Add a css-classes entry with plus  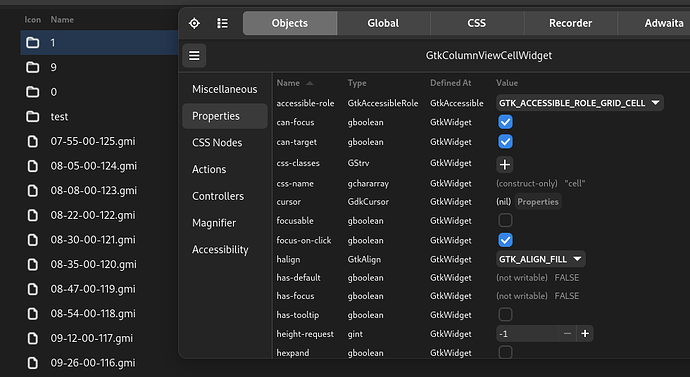[505, 165]
